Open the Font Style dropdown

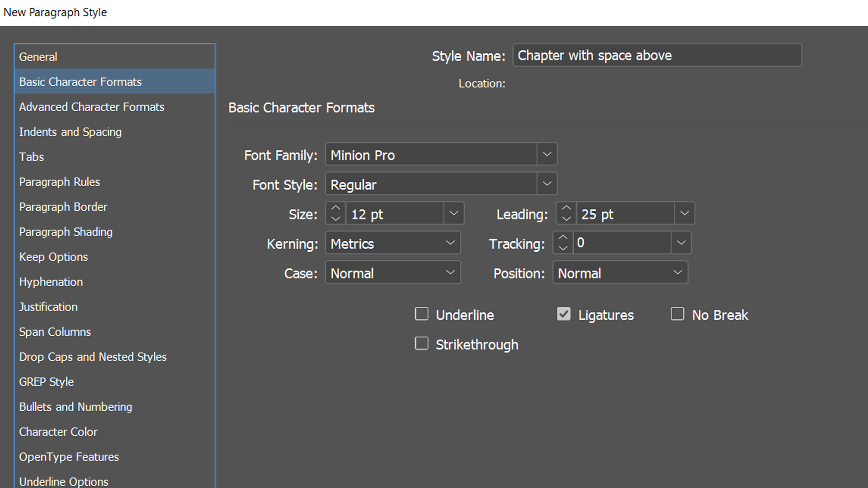click(x=547, y=184)
